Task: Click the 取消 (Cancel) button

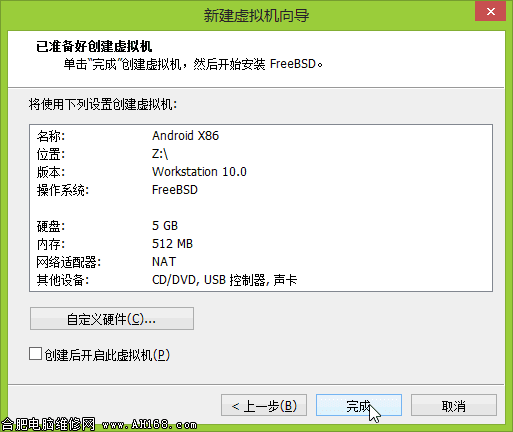Action: [x=454, y=405]
